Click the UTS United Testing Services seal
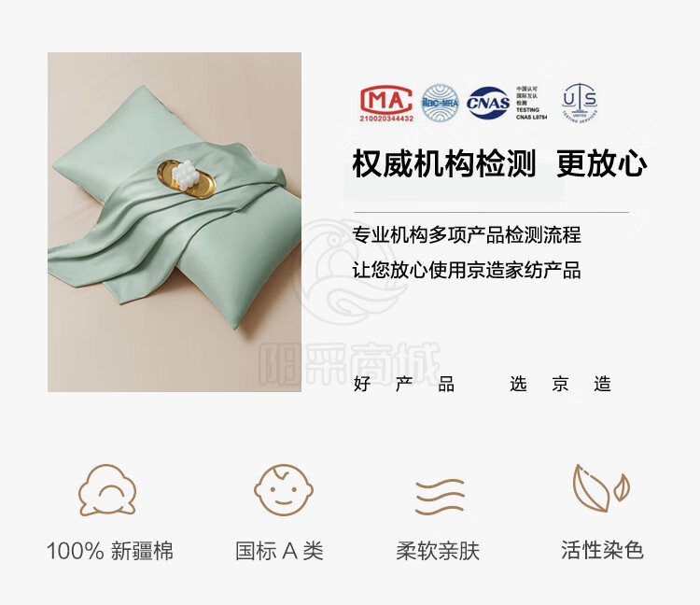The height and width of the screenshot is (605, 700). click(580, 103)
